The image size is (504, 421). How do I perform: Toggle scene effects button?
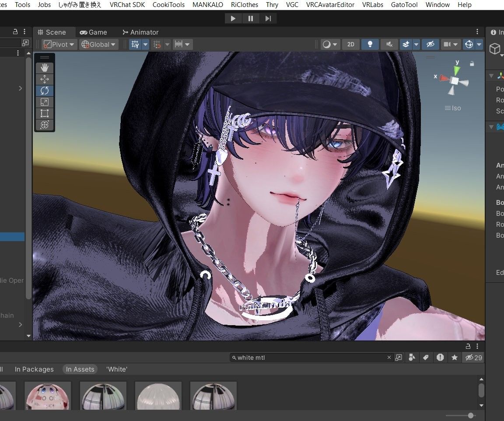(406, 44)
